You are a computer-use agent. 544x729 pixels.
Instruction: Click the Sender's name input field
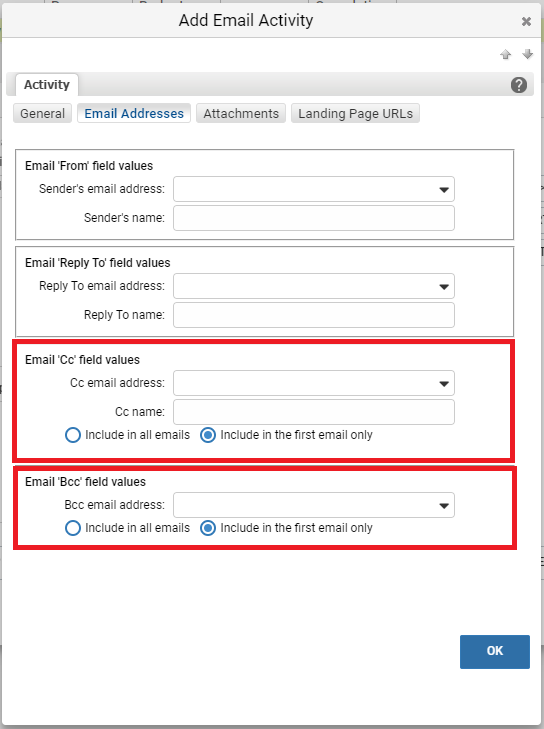point(314,218)
